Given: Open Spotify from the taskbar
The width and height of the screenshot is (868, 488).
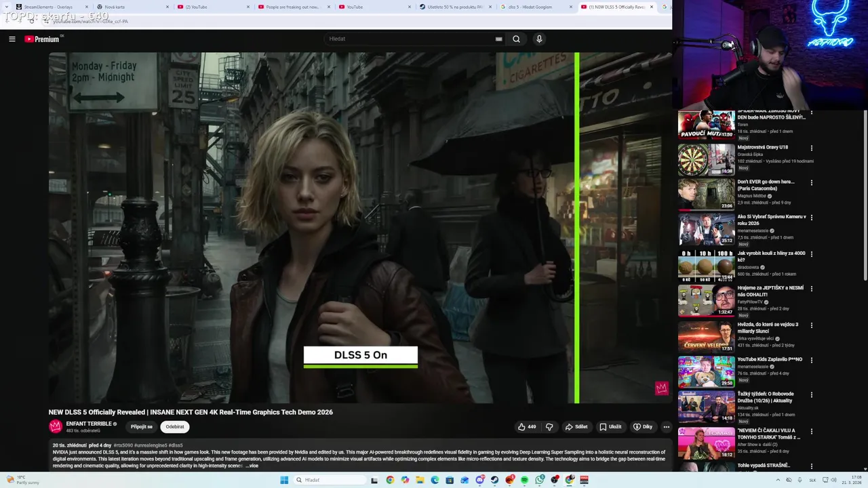Looking at the screenshot, I should point(524,480).
